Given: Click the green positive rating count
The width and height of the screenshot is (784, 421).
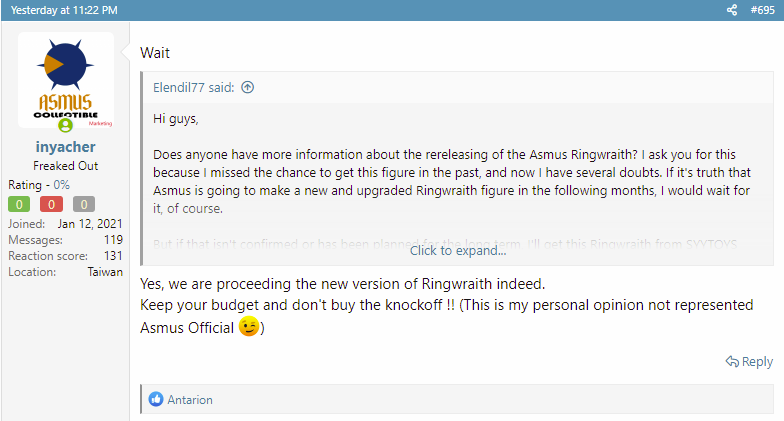Looking at the screenshot, I should click(19, 204).
